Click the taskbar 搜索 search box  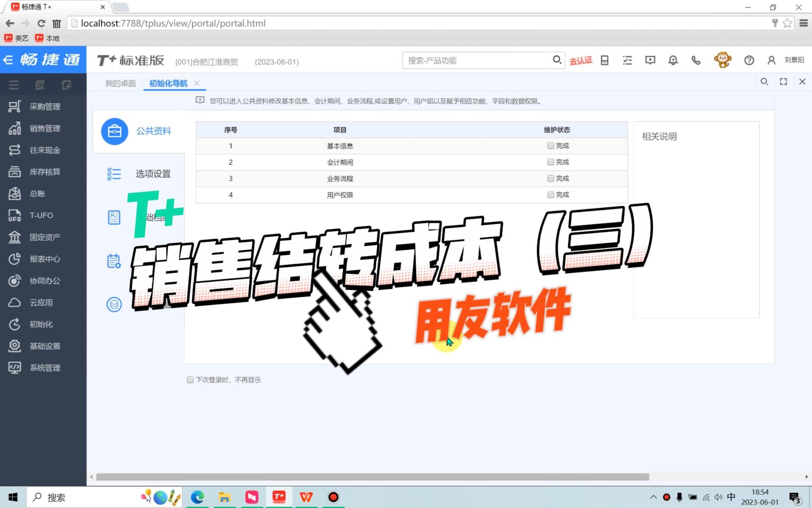click(x=104, y=497)
